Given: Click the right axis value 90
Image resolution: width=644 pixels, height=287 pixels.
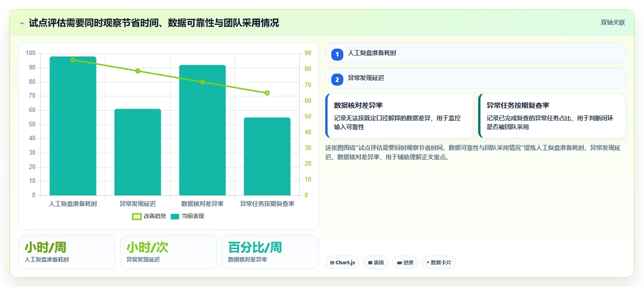Looking at the screenshot, I should tap(308, 53).
